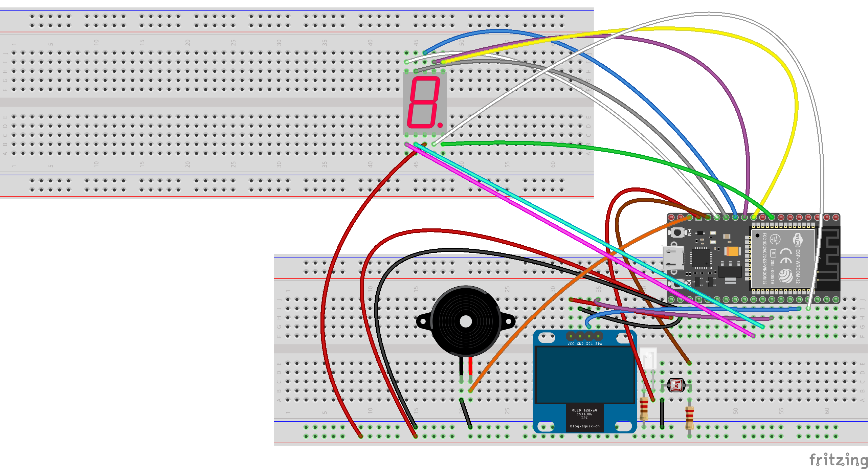Screen dimensions: 868x469
Task: Click the OLED VCC header pin
Action: pyautogui.click(x=571, y=336)
